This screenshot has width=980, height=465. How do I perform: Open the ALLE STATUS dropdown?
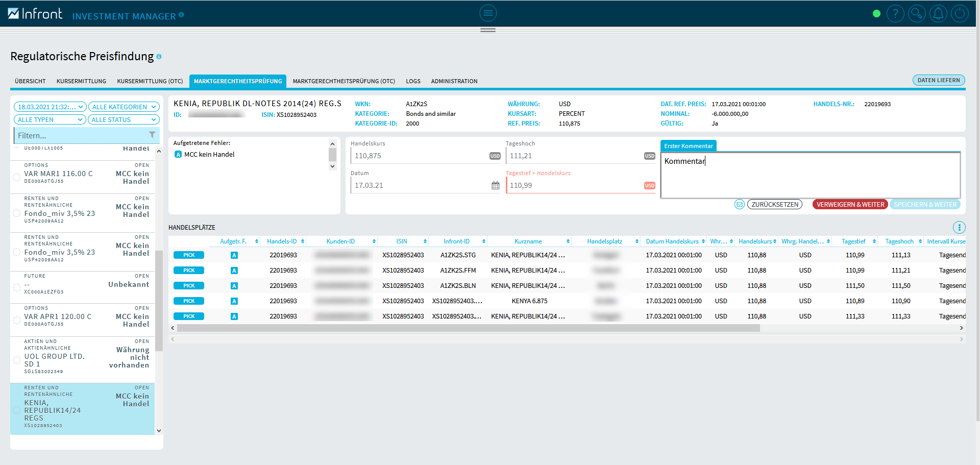pos(124,119)
